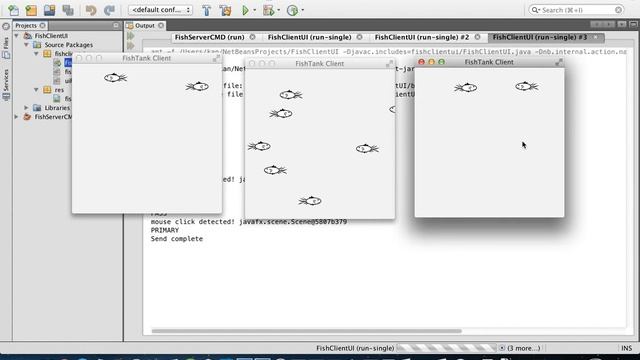The width and height of the screenshot is (640, 360).
Task: Switch to FishClientUI (run-single) #2 tab
Action: 422,37
